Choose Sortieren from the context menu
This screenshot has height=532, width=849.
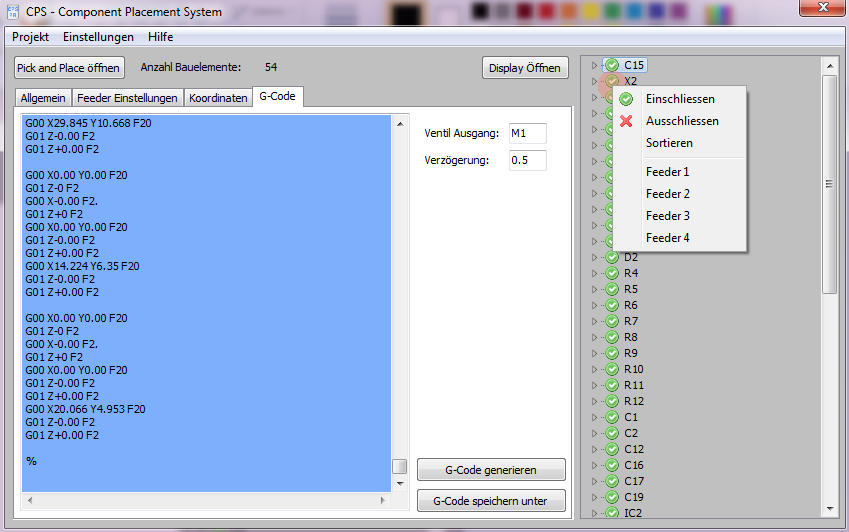680,143
